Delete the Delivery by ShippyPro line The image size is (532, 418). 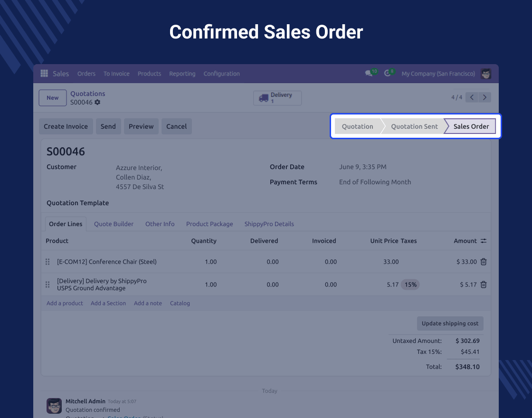(x=484, y=285)
